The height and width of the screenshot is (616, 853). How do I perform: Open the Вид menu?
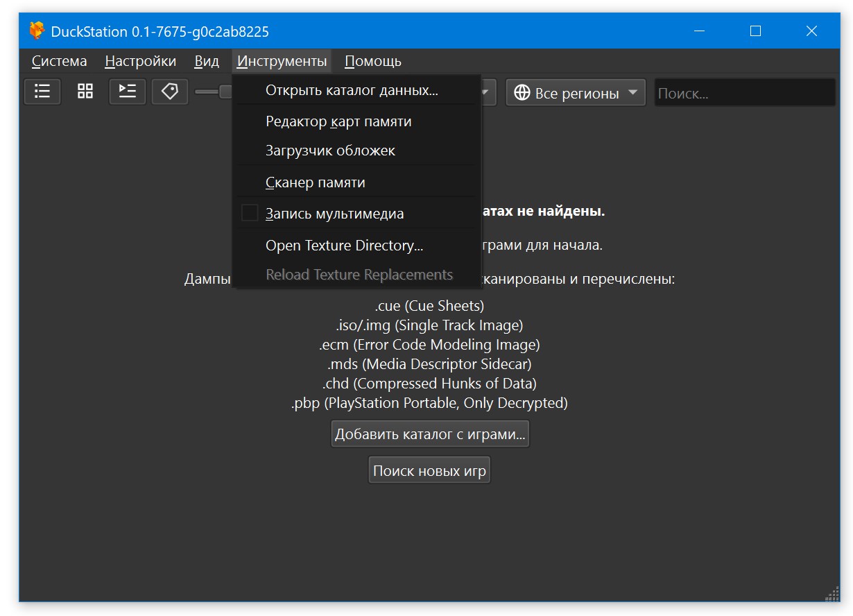point(207,61)
